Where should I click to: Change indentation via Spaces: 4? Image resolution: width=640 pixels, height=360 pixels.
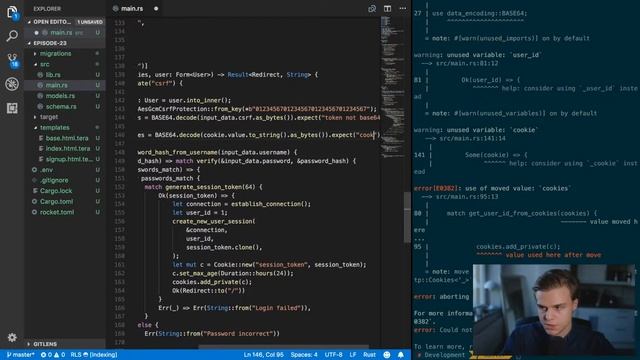304,355
